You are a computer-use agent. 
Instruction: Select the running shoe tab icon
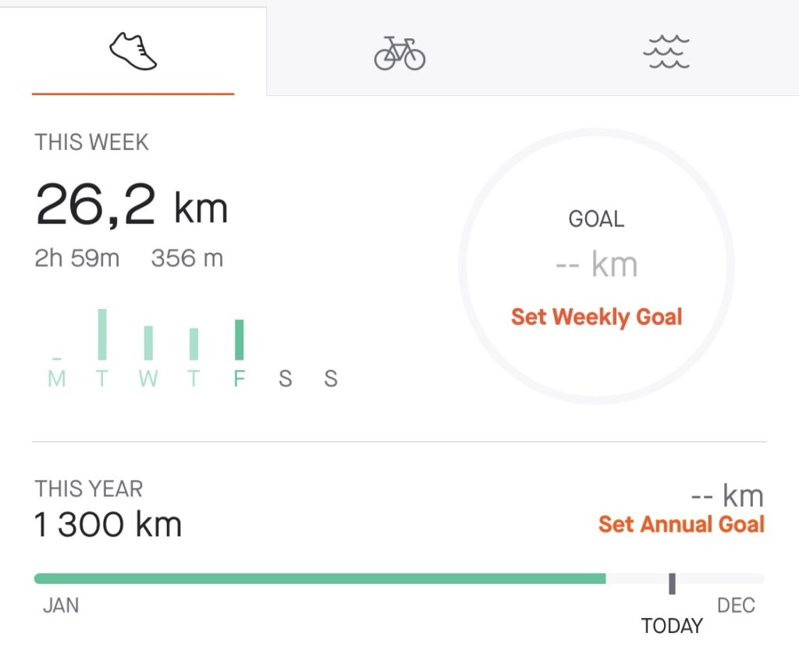[133, 52]
